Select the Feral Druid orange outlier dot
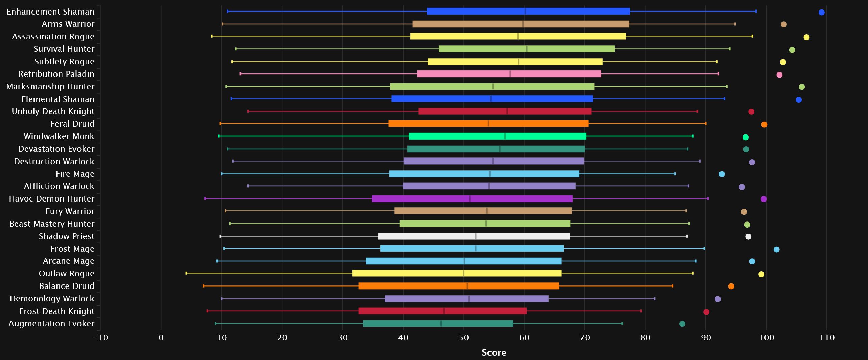The height and width of the screenshot is (360, 868). 764,125
